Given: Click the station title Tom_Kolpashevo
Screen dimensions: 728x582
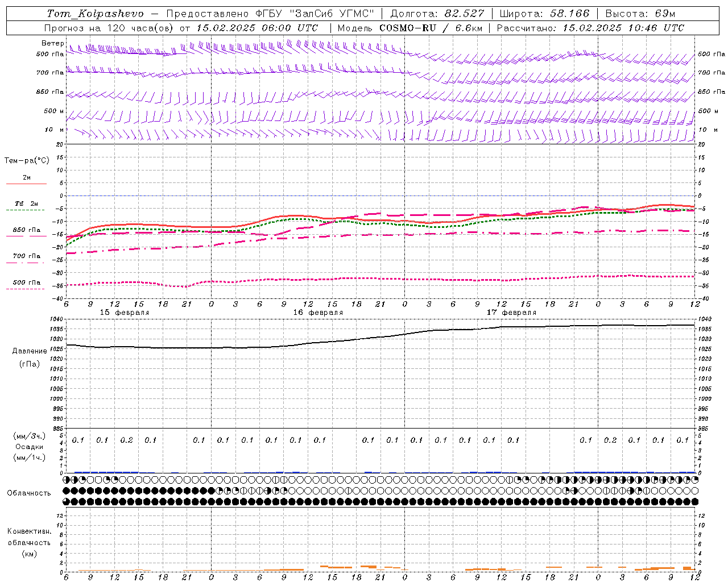Looking at the screenshot, I should coord(95,14).
